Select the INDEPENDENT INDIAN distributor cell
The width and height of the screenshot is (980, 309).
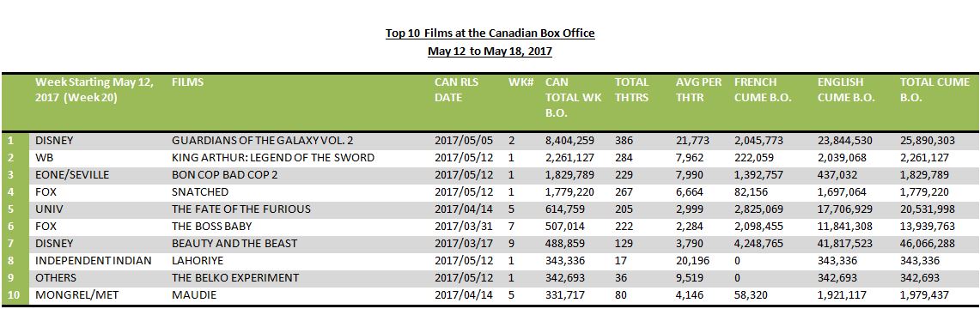point(93,260)
